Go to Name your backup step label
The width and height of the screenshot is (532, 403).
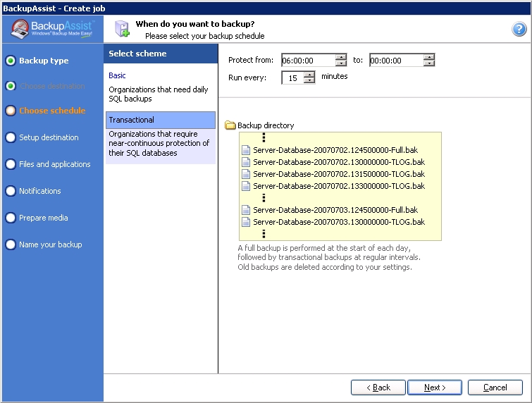click(51, 244)
